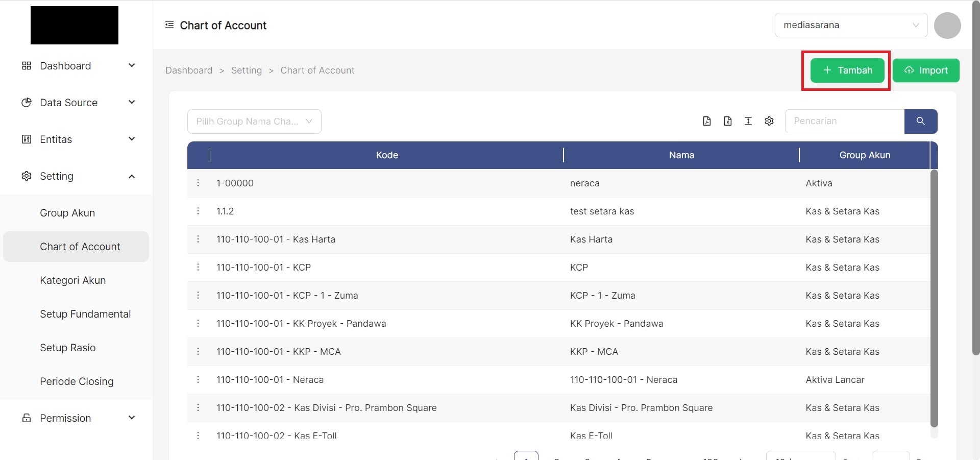Export the table to Excel
Screen dimensions: 980x460
[x=727, y=121]
